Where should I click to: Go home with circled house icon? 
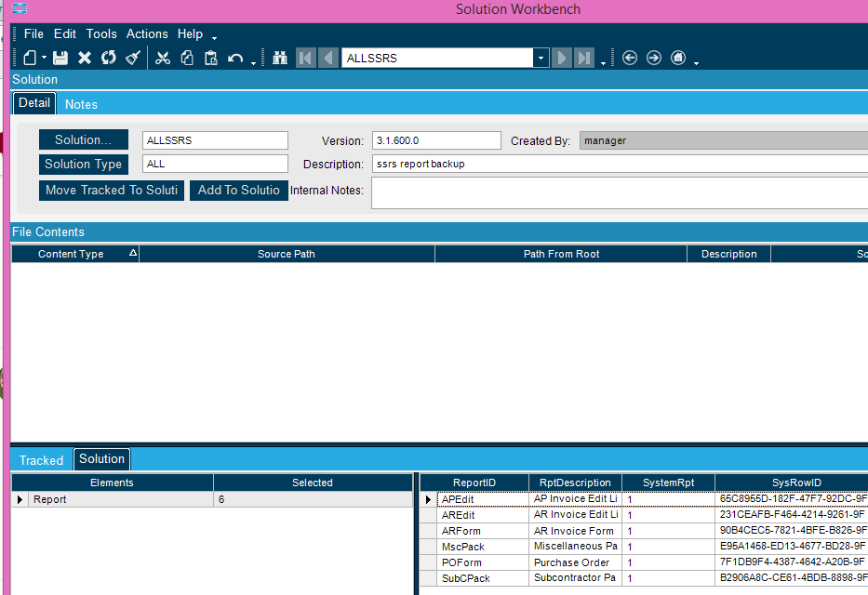tap(678, 58)
